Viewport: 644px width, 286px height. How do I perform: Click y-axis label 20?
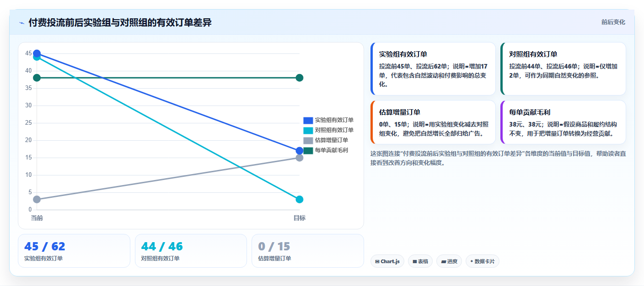(x=28, y=140)
